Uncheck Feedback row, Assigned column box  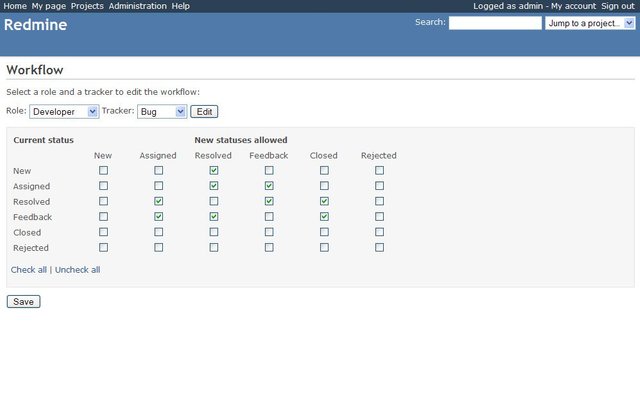pyautogui.click(x=158, y=216)
